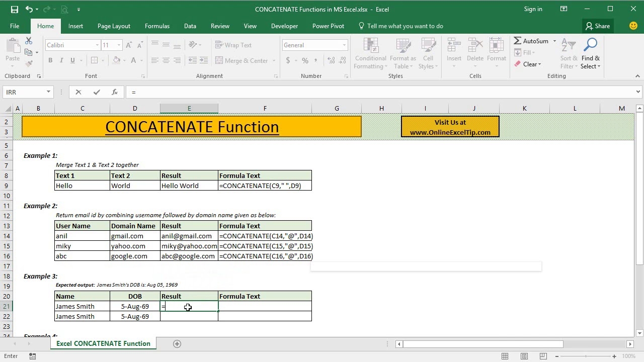Click the Borders icon in Font group
This screenshot has width=644, height=362.
tap(94, 60)
